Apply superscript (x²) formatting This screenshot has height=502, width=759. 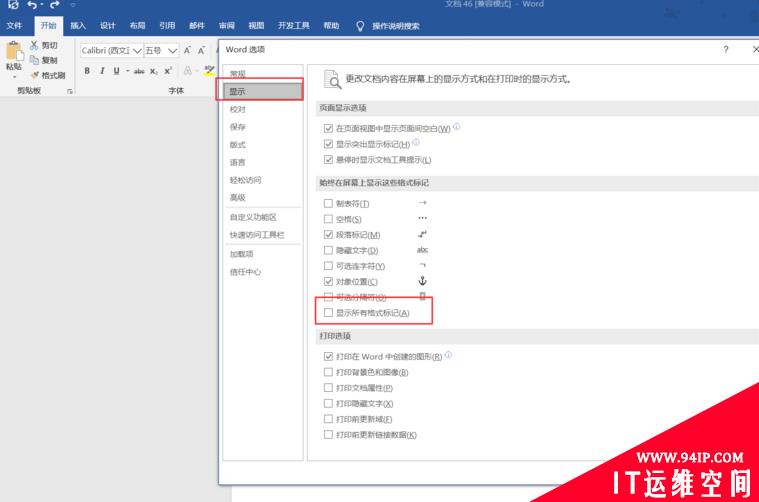[168, 71]
